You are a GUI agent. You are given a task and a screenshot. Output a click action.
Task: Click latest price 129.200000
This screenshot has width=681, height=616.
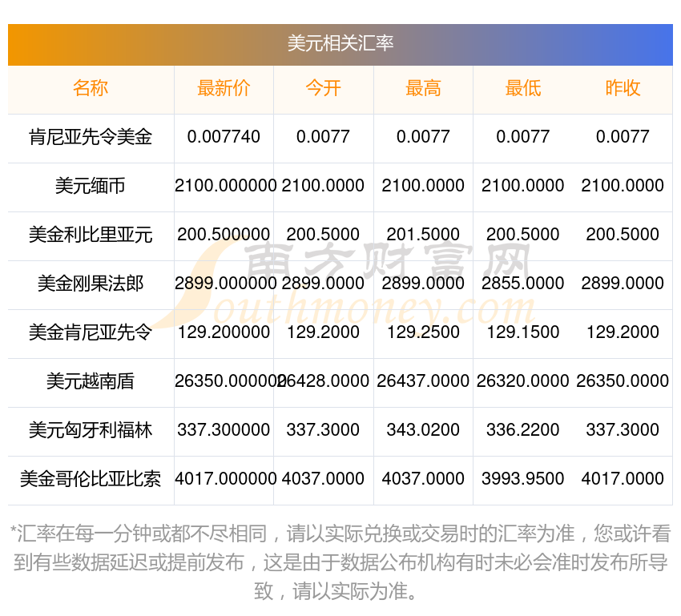point(224,332)
